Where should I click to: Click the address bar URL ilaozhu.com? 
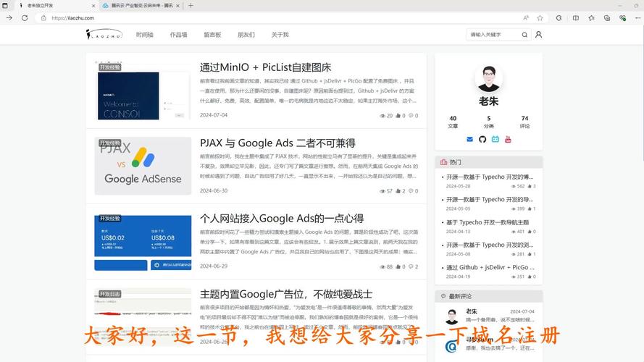(x=72, y=18)
